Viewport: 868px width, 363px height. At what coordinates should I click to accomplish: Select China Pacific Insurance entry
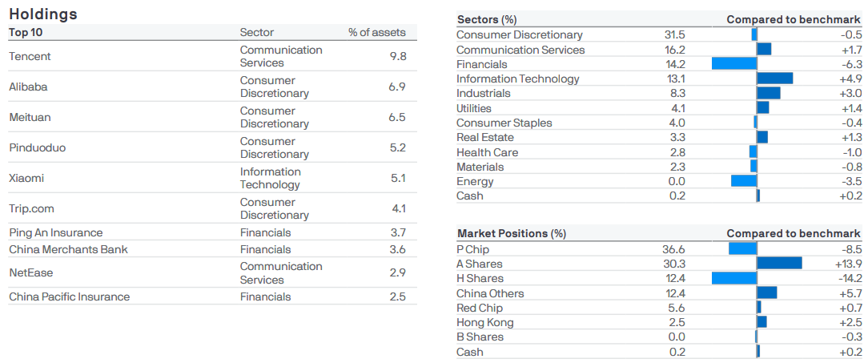point(69,296)
